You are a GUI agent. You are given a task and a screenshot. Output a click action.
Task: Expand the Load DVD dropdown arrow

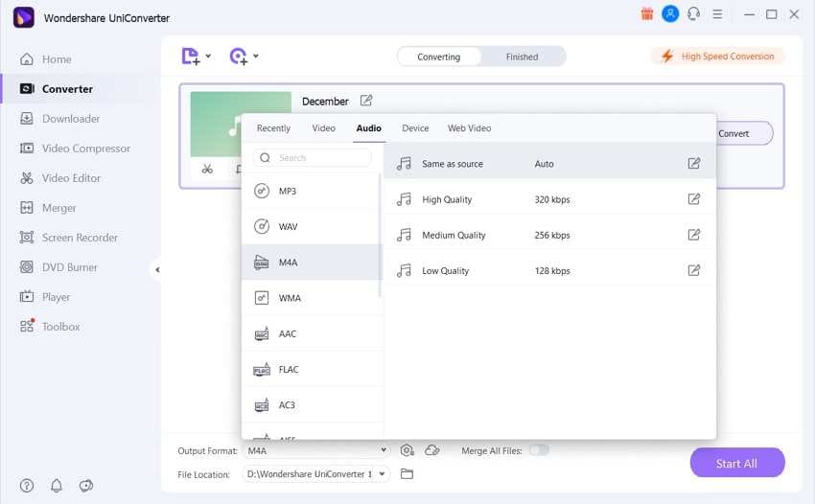point(256,56)
